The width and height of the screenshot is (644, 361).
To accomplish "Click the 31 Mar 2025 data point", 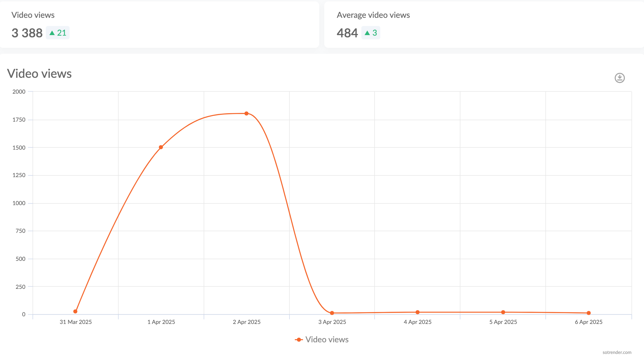I will pyautogui.click(x=75, y=311).
